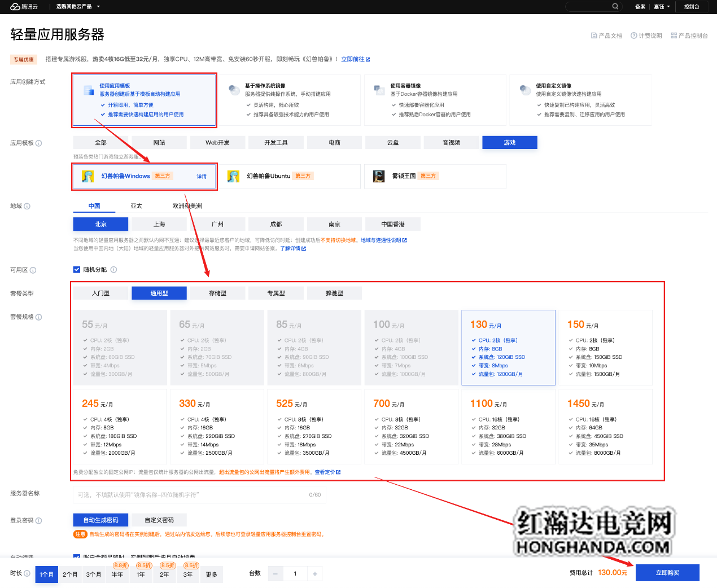Image resolution: width=717 pixels, height=588 pixels.
Task: Click info icon next to 应用模板
Action: point(39,143)
